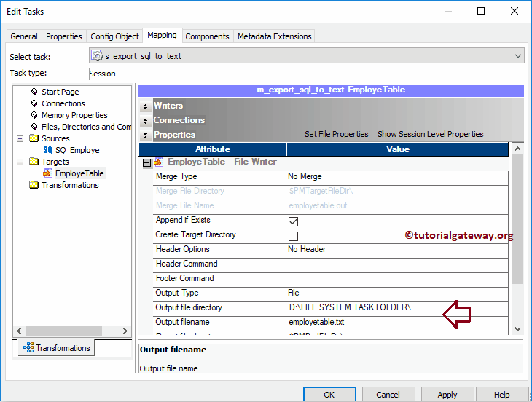The image size is (532, 402).
Task: Enable the Create Target Directory checkbox
Action: [x=293, y=236]
